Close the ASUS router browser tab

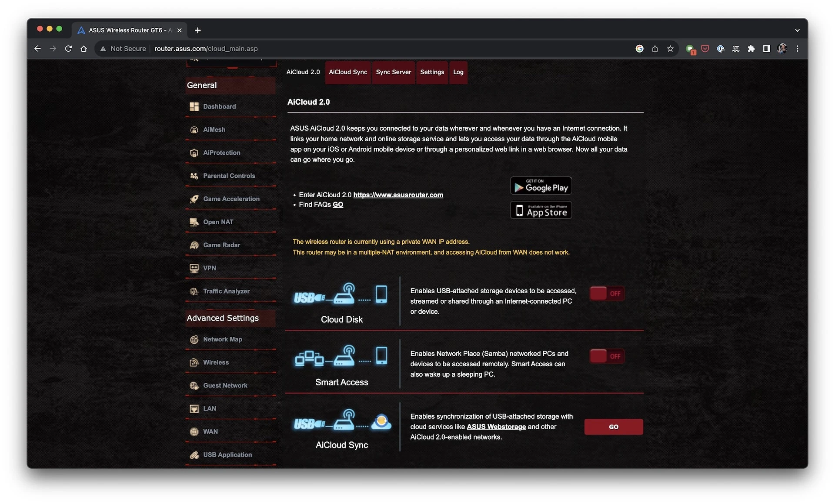(179, 30)
